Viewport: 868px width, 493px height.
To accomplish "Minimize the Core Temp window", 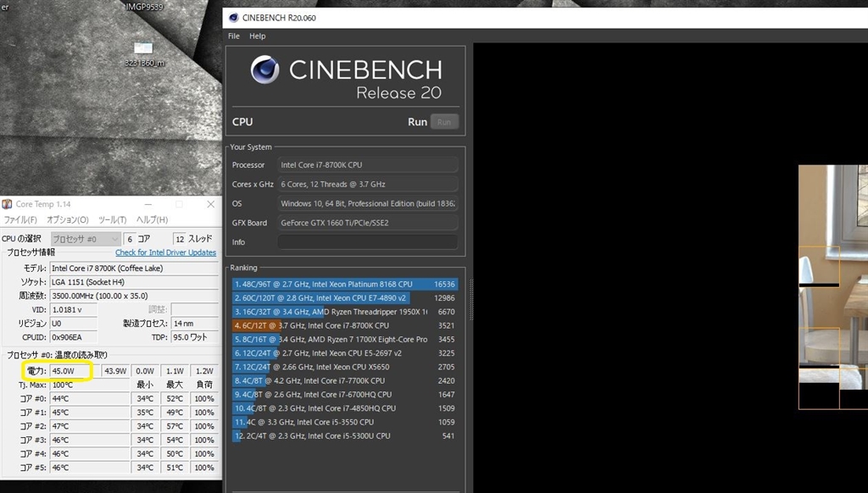I will (147, 204).
